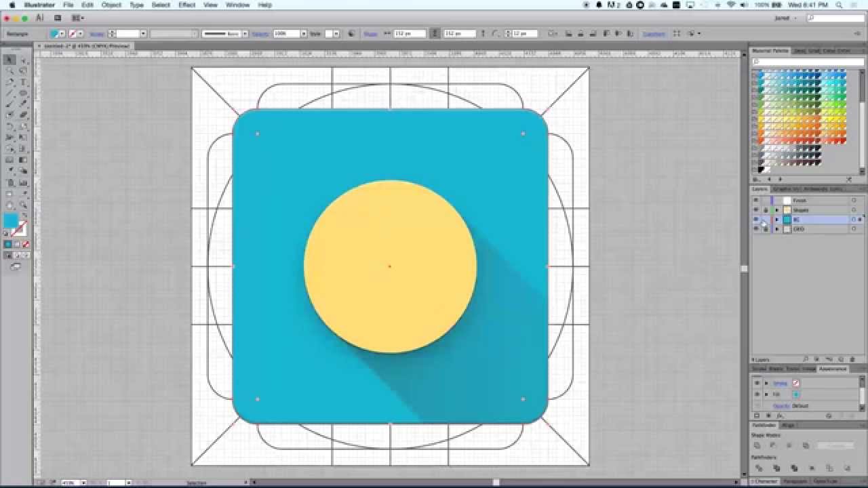Hide the Finish layer visibility

pyautogui.click(x=755, y=200)
